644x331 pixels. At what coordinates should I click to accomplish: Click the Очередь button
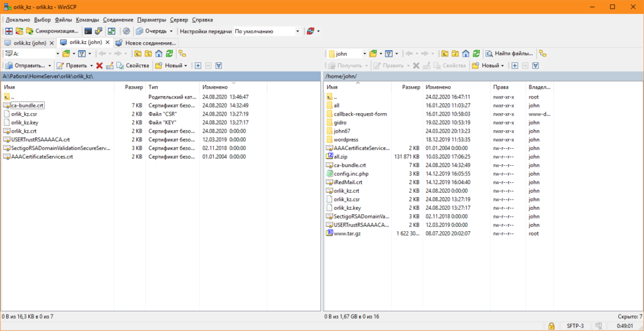tap(152, 31)
